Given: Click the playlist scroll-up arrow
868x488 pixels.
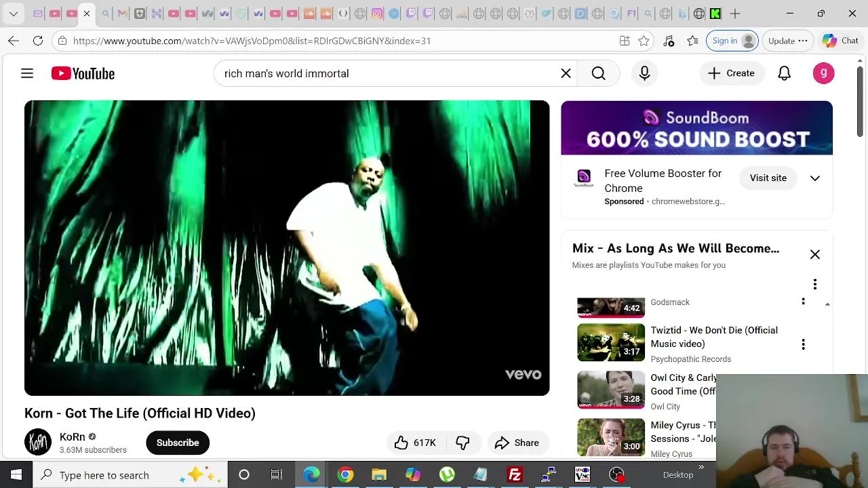Looking at the screenshot, I should pos(827,304).
